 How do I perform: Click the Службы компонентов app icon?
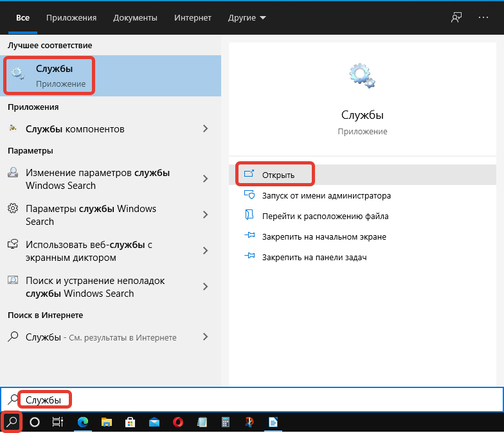[13, 128]
